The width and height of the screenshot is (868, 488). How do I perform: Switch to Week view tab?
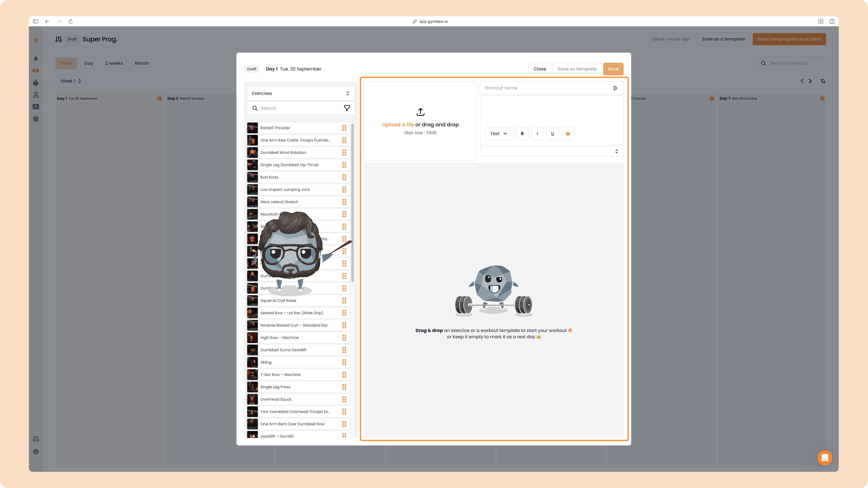tap(66, 63)
